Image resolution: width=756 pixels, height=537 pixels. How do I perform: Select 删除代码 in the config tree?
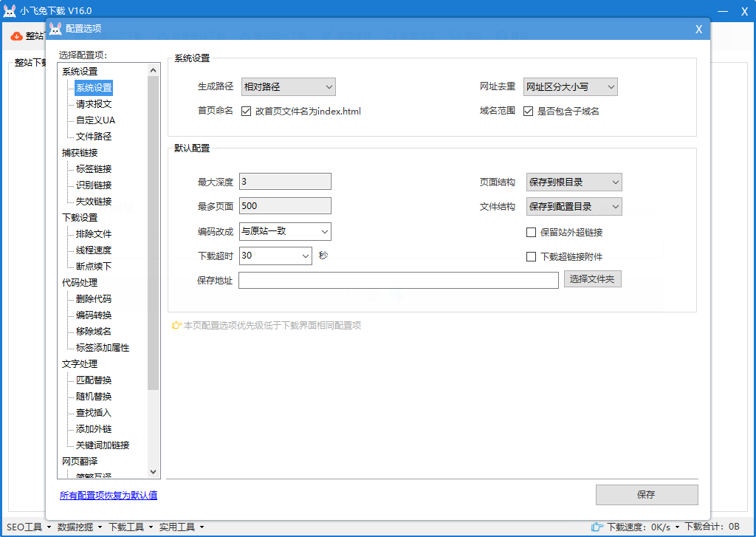[x=94, y=299]
